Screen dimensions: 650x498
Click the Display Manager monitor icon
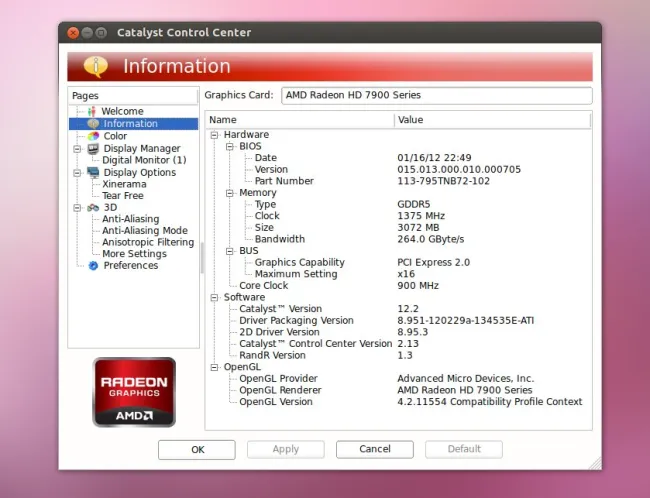click(x=93, y=148)
